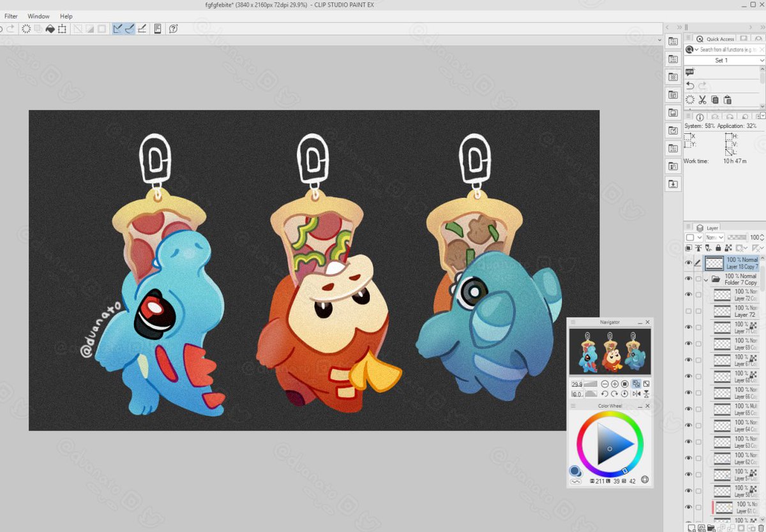Hide Folder 7 Copy via eye icon
Viewport: 766px width, 532px height.
[689, 279]
